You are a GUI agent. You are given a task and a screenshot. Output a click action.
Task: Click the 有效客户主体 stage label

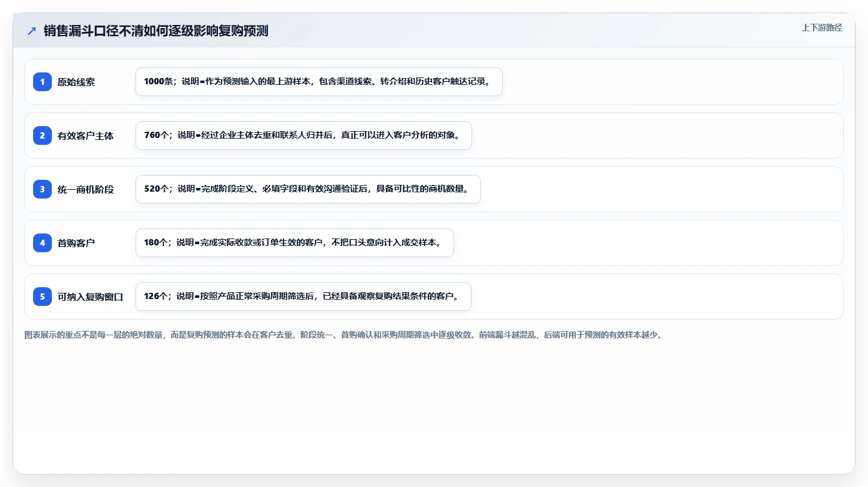(86, 135)
